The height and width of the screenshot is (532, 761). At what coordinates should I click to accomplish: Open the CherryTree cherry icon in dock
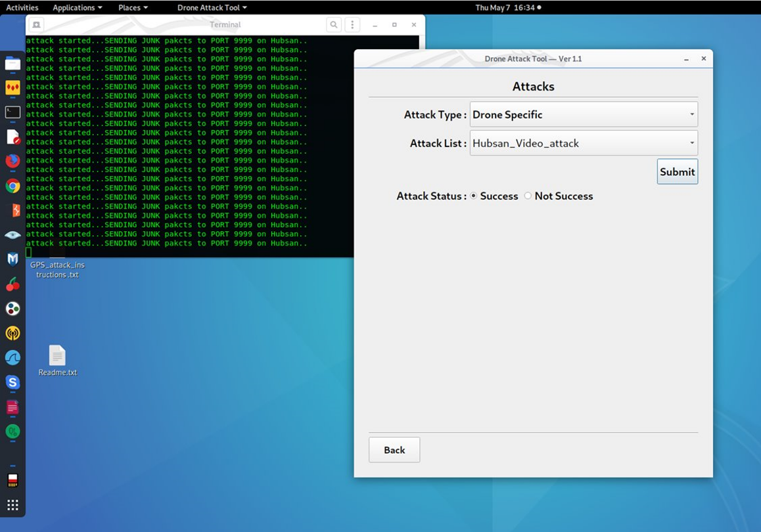point(12,284)
